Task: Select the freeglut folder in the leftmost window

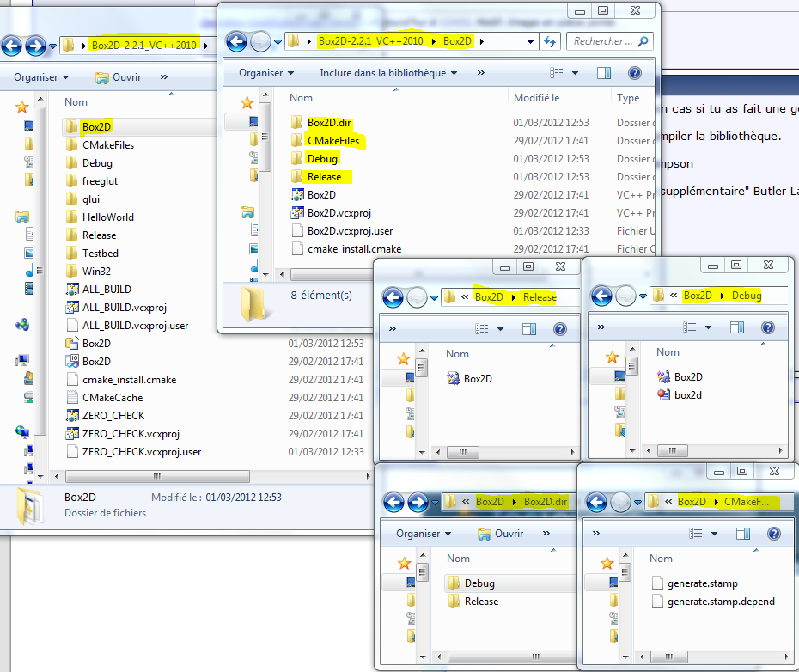Action: [92, 181]
